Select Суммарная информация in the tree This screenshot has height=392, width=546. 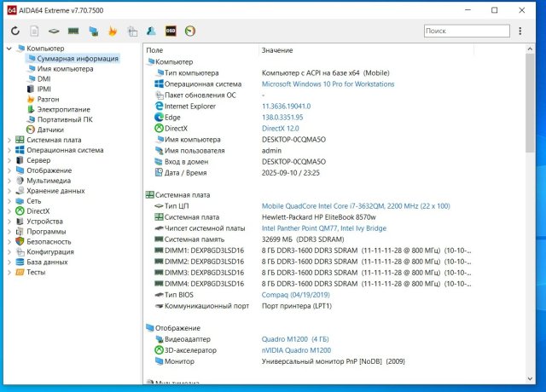click(78, 59)
